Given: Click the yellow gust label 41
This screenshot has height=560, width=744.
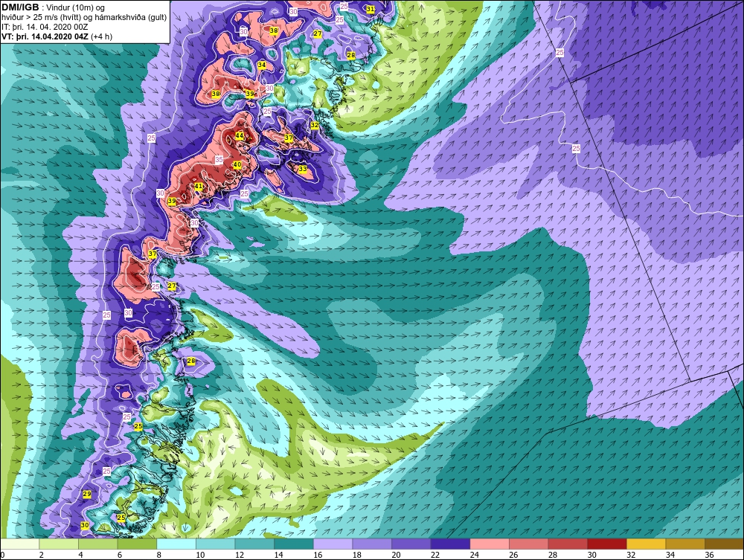Looking at the screenshot, I should click(199, 187).
